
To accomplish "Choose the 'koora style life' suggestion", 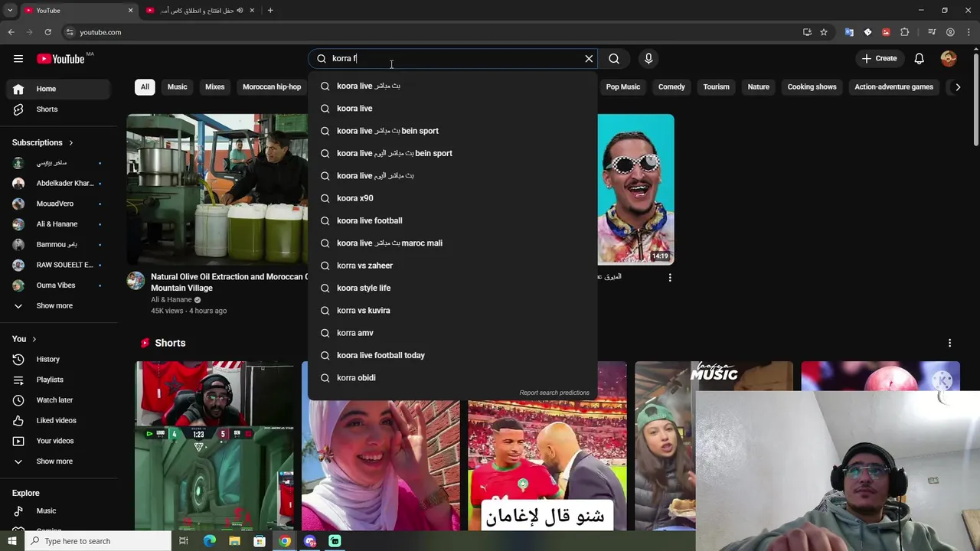I will [x=452, y=288].
